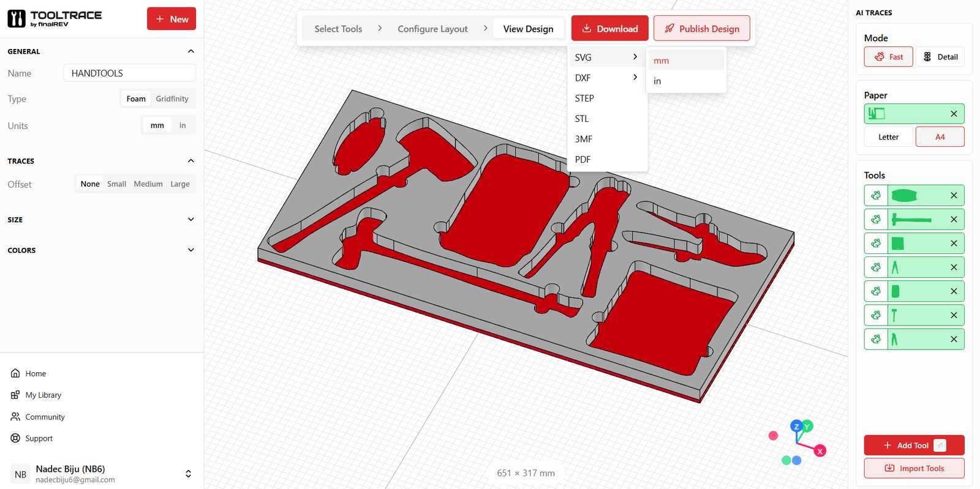
Task: Click the X axis gizmo handle
Action: [820, 451]
